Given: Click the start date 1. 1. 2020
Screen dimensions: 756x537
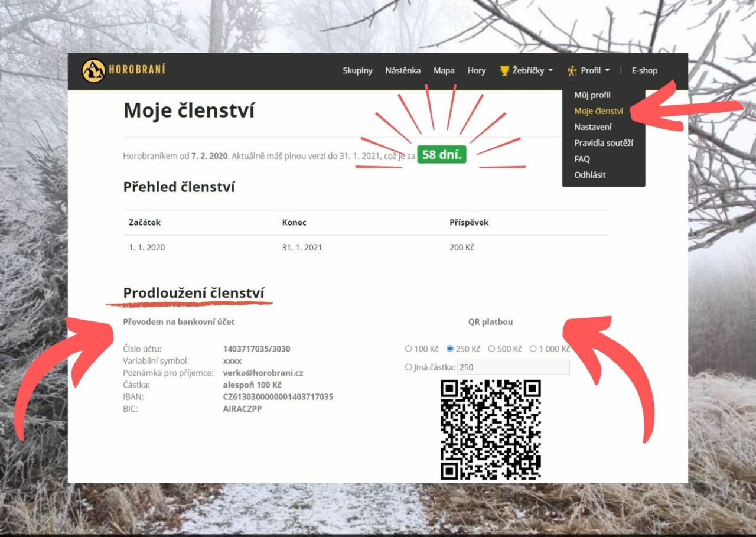Looking at the screenshot, I should click(x=147, y=248).
